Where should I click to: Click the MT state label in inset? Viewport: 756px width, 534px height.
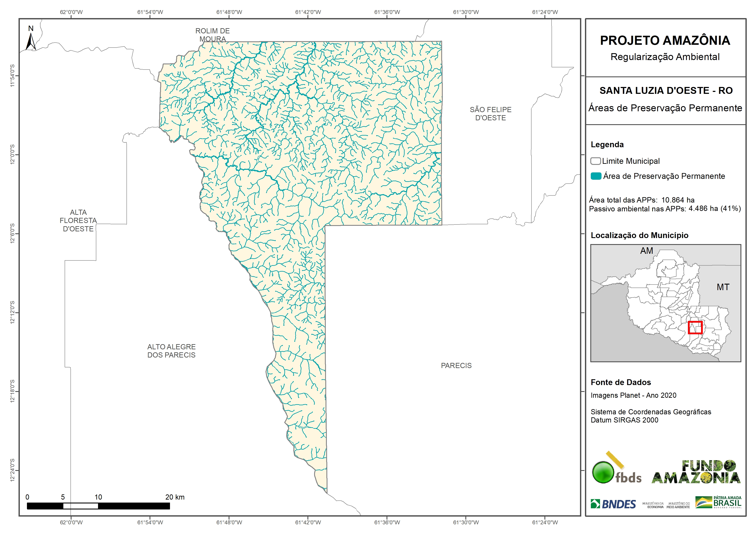click(723, 287)
